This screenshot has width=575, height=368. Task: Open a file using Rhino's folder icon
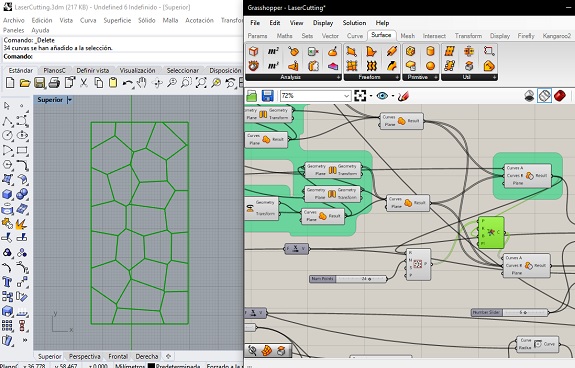[x=25, y=83]
